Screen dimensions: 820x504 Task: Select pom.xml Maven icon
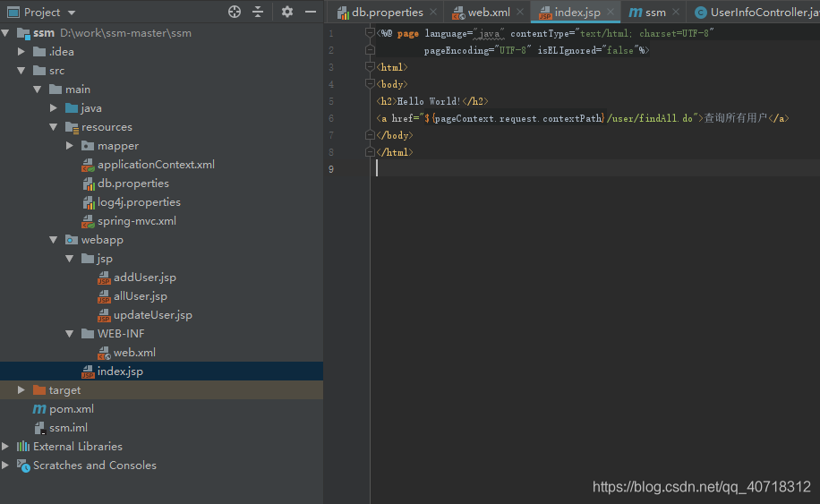point(39,409)
